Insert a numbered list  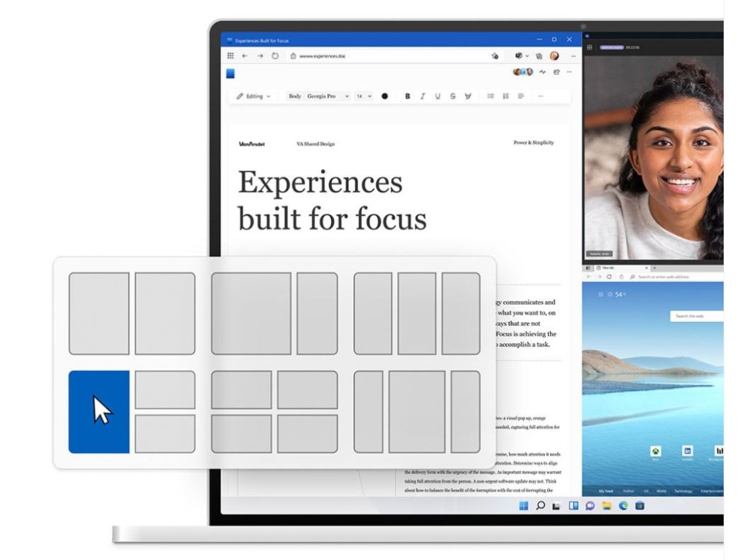pos(506,96)
